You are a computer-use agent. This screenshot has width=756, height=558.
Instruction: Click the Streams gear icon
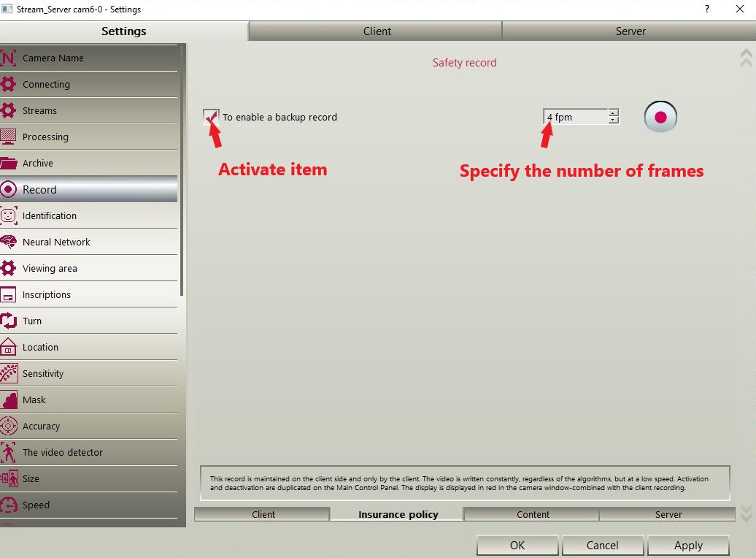click(8, 110)
